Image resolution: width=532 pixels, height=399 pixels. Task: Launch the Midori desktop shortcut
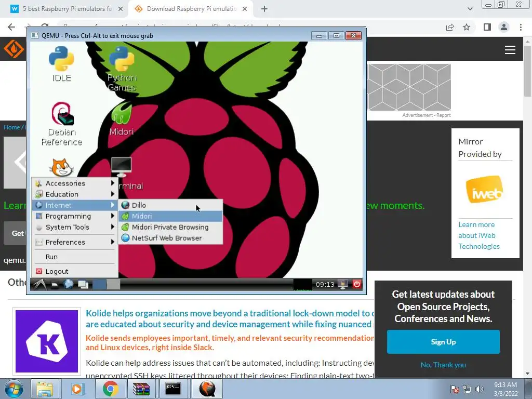pyautogui.click(x=122, y=118)
